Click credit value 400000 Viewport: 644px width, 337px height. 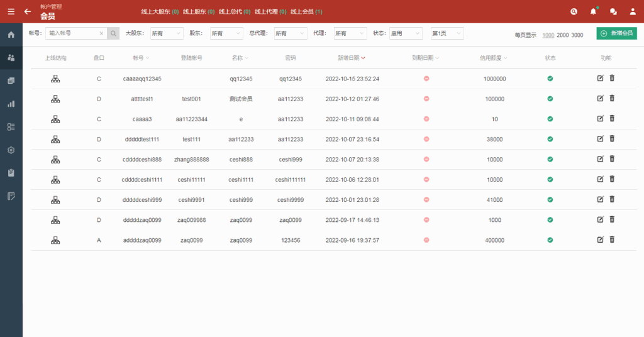494,241
